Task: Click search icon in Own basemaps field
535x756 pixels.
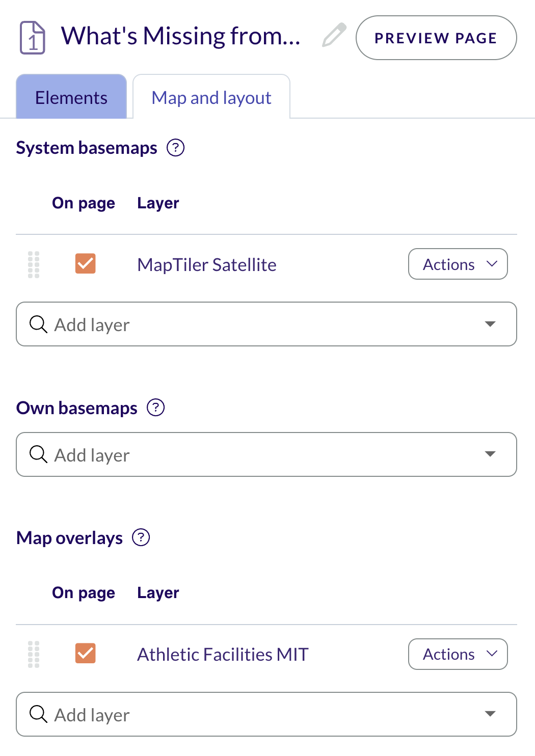Action: pyautogui.click(x=38, y=454)
